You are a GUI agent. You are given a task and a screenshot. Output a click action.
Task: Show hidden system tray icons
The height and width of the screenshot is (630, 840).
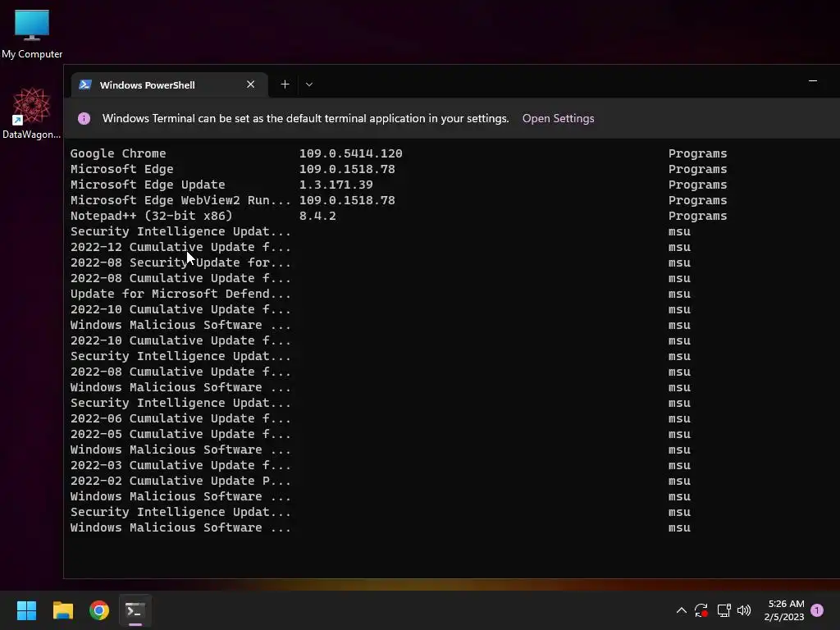[x=682, y=610]
